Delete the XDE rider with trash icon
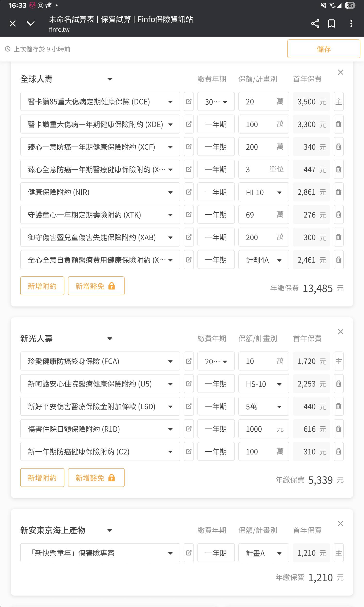 339,124
